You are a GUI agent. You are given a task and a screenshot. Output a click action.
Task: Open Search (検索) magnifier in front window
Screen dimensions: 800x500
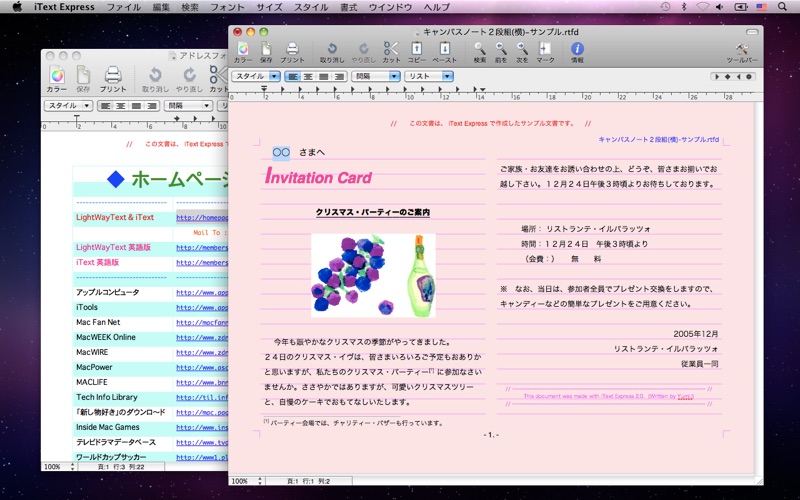click(480, 52)
